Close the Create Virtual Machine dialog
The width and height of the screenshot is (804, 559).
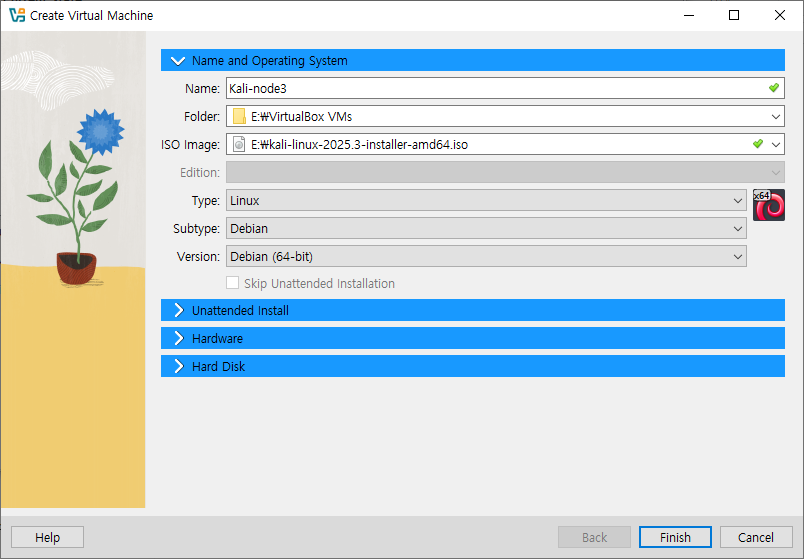pyautogui.click(x=779, y=15)
